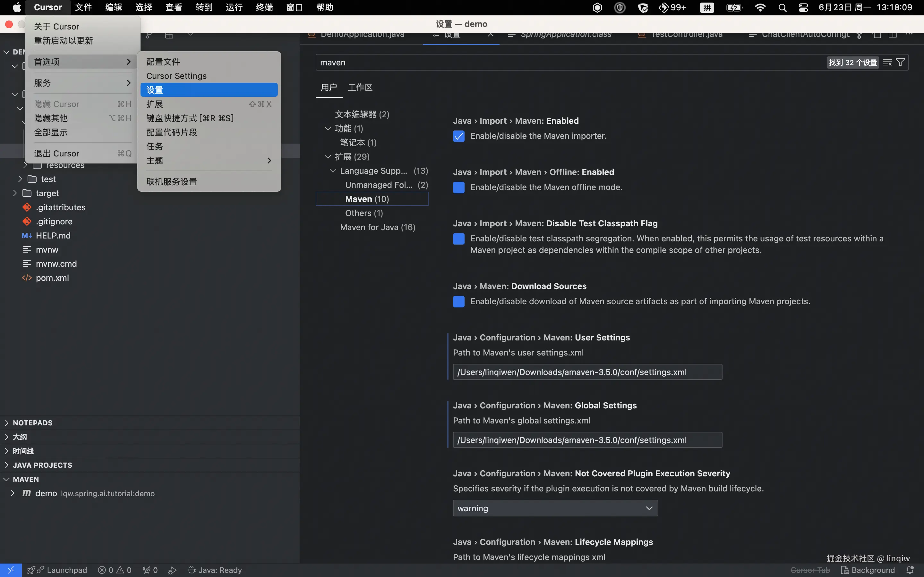The width and height of the screenshot is (924, 577).
Task: Click the Java: Ready status item
Action: [215, 570]
